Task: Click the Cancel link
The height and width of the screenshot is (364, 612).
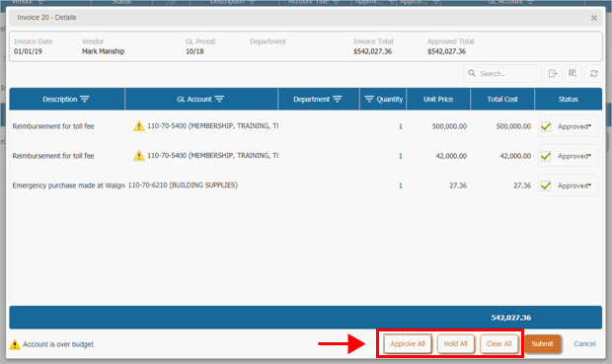Action: [x=584, y=343]
